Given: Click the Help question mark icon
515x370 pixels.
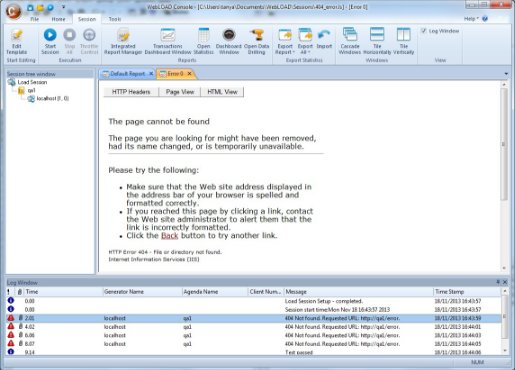Looking at the screenshot, I should point(485,19).
